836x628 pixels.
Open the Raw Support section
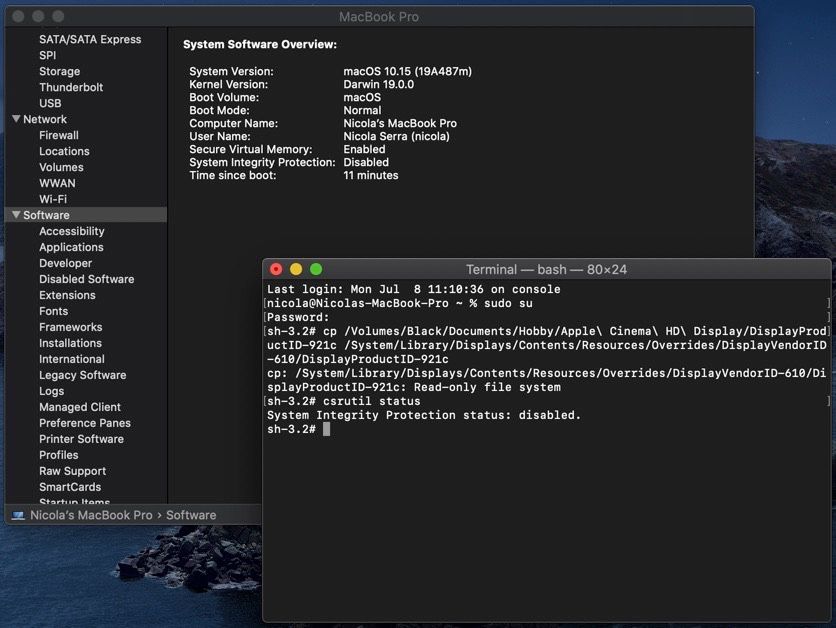72,471
